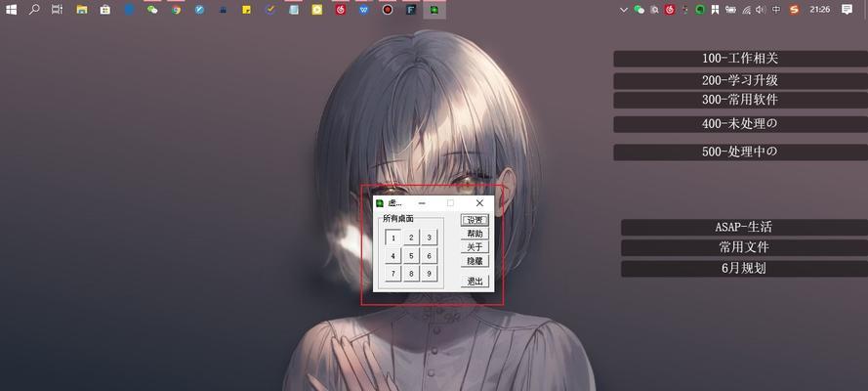The image size is (868, 391).
Task: Switch to virtual desktop 7
Action: (x=393, y=274)
